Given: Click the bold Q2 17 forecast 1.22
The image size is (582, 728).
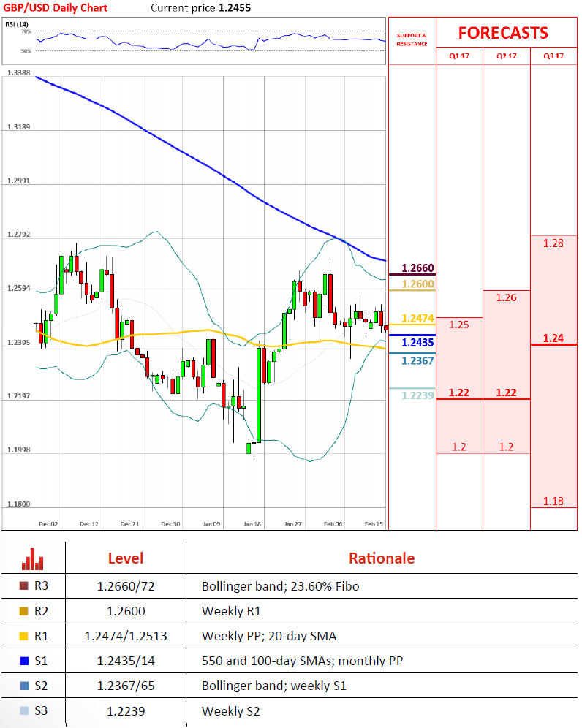Looking at the screenshot, I should [x=506, y=393].
